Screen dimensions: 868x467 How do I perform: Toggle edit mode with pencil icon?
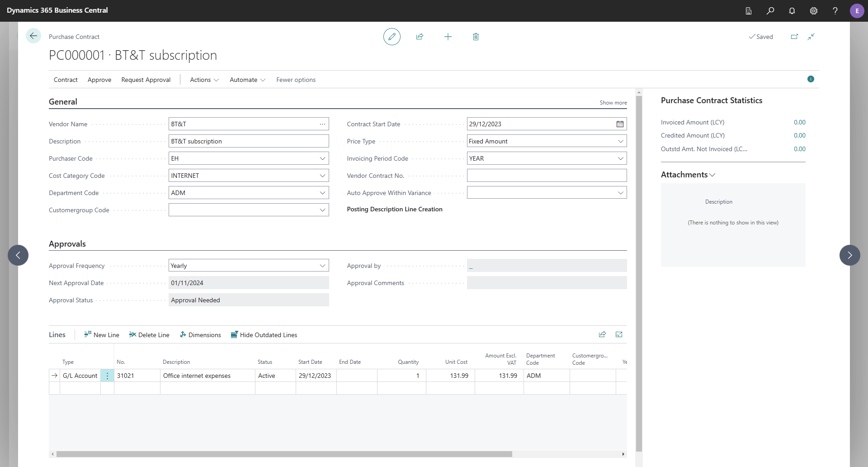coord(392,37)
